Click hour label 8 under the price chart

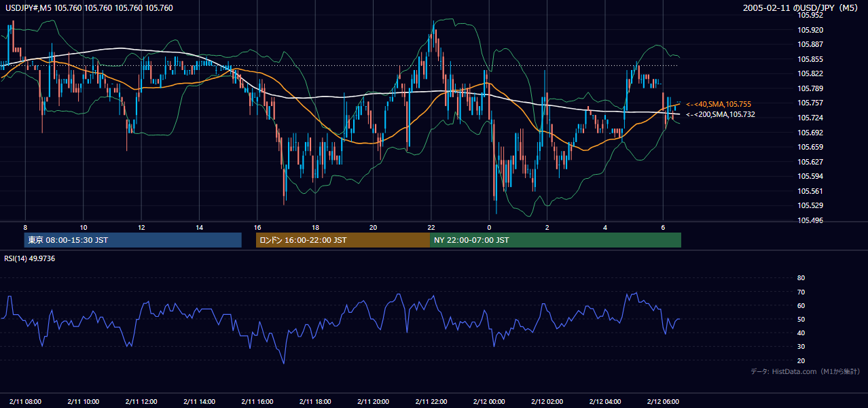point(25,226)
